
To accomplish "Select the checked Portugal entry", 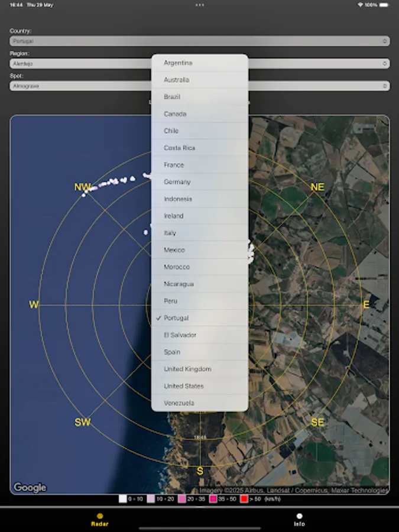I will coord(200,318).
